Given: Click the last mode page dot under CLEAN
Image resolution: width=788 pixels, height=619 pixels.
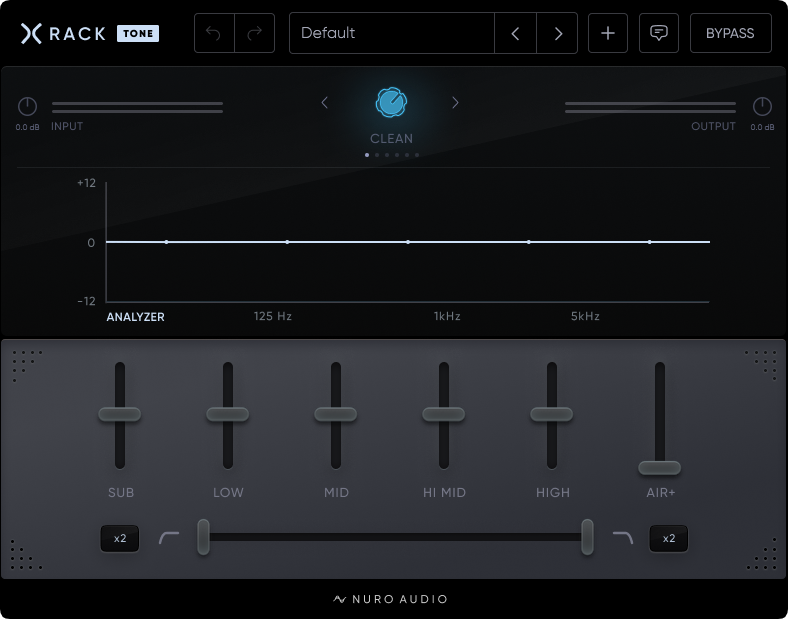Looking at the screenshot, I should coord(417,155).
